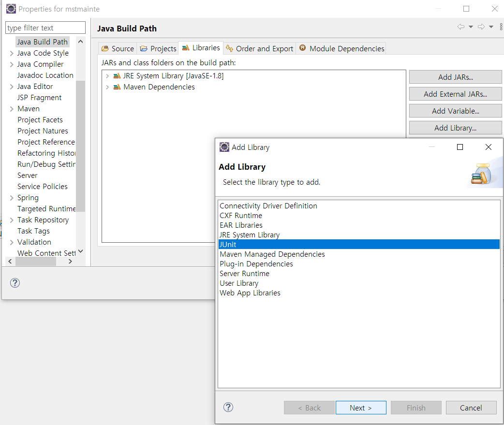Open Server properties page
This screenshot has width=504, height=425.
27,176
